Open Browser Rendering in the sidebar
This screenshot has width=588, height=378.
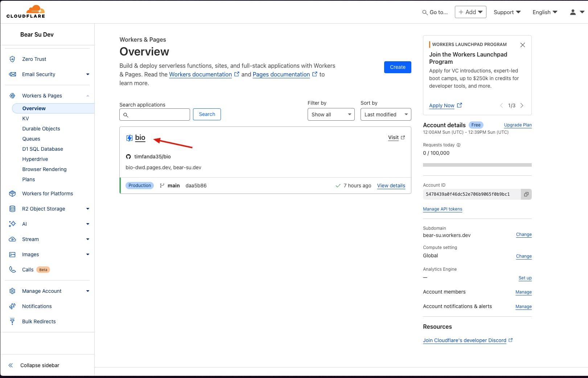44,169
